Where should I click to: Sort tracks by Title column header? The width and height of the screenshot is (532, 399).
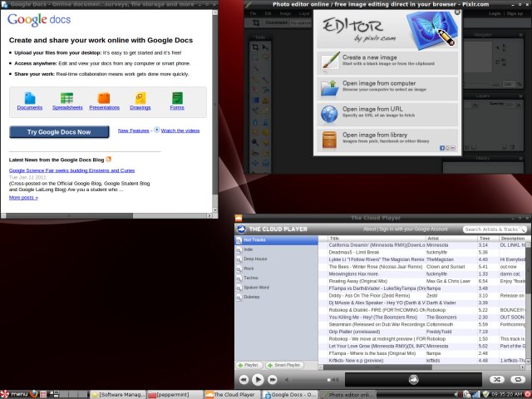click(x=377, y=239)
